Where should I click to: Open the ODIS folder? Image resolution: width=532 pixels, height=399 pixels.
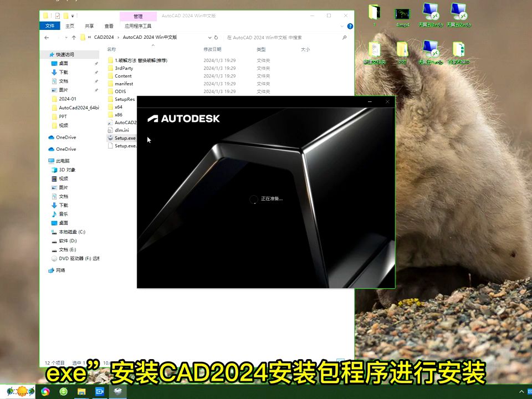121,91
